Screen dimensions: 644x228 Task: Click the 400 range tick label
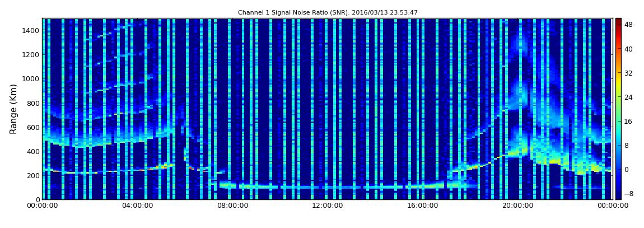[33, 152]
